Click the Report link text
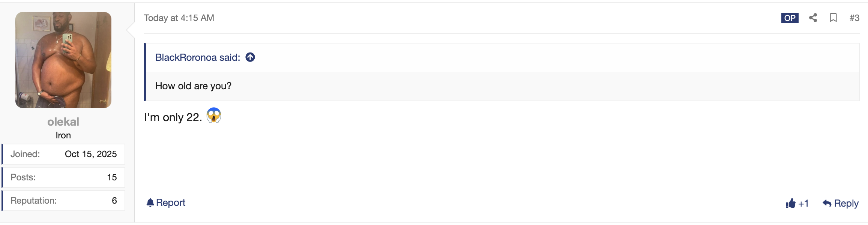The width and height of the screenshot is (868, 225). click(171, 202)
